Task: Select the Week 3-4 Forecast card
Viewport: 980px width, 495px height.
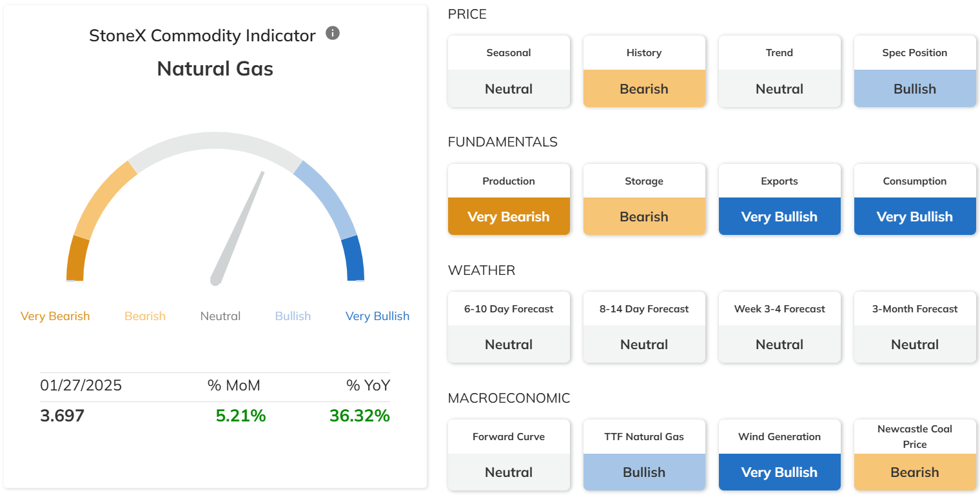Action: coord(779,327)
